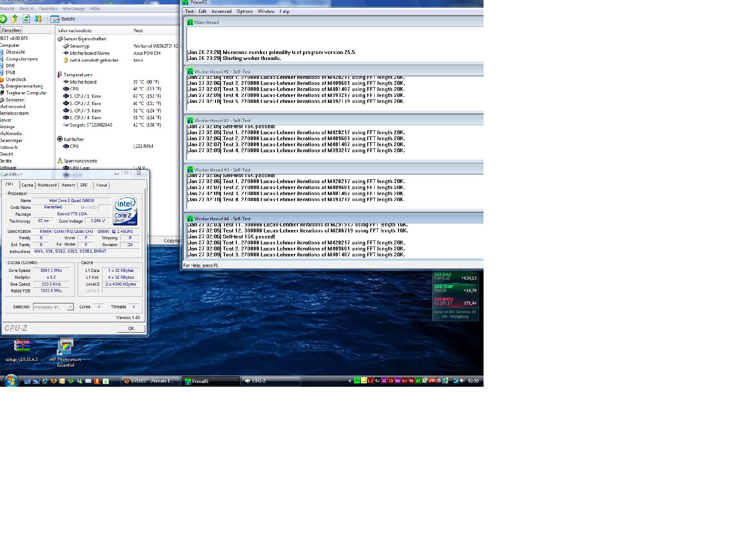This screenshot has height=560, width=747.
Task: Open the Window menu in Prime95
Action: pos(266,11)
